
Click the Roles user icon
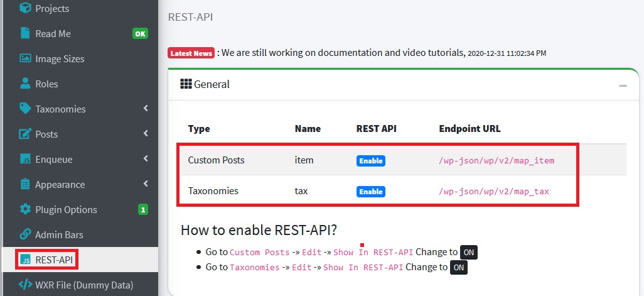click(25, 84)
